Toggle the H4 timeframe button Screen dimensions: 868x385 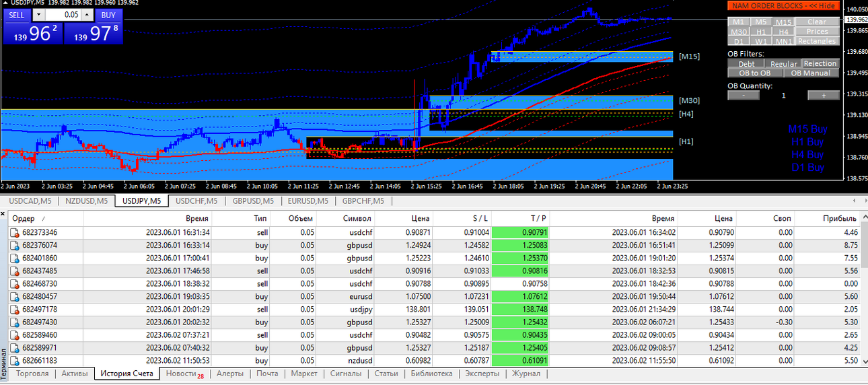pyautogui.click(x=783, y=32)
